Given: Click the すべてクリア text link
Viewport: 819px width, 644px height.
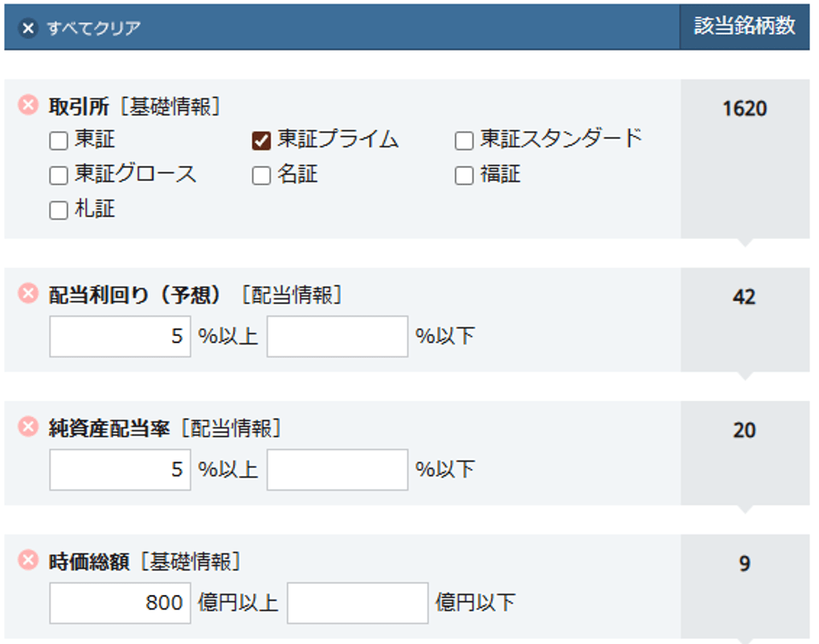Looking at the screenshot, I should [93, 28].
